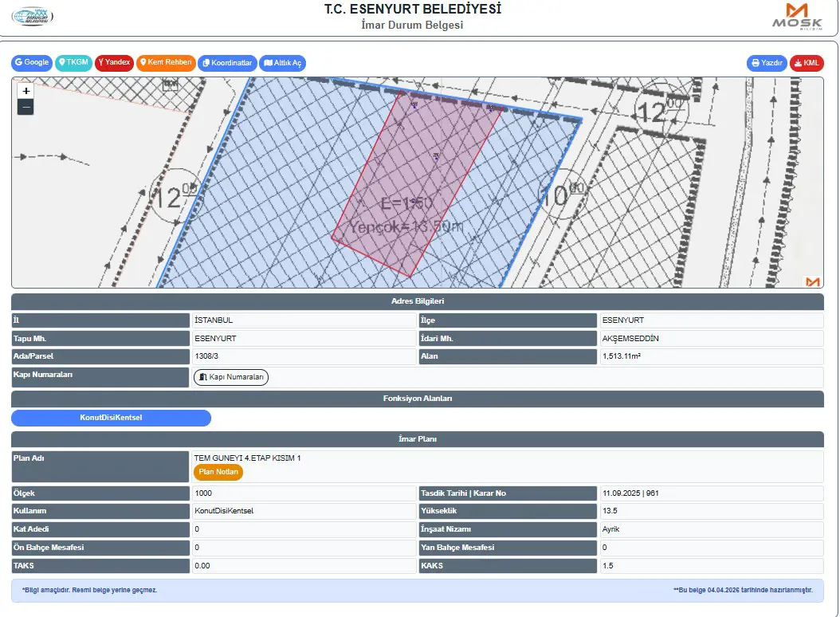Screen dimensions: 840x617
Task: Select the plan name TEM GUNEYI 4.ETAP KISIM 1
Action: [x=248, y=458]
